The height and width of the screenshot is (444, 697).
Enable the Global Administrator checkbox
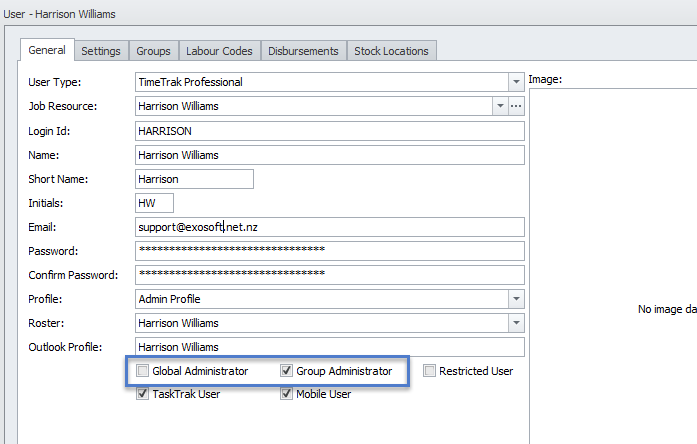[143, 371]
